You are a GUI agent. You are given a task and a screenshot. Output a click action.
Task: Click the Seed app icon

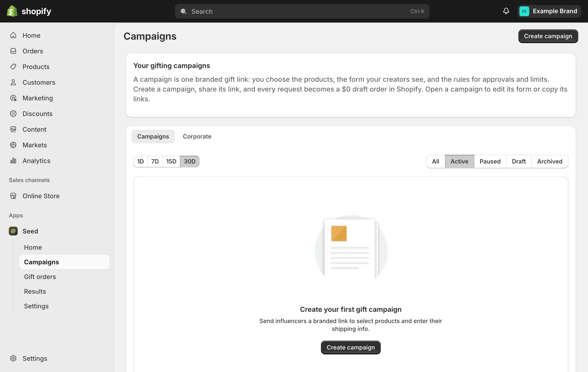click(13, 231)
